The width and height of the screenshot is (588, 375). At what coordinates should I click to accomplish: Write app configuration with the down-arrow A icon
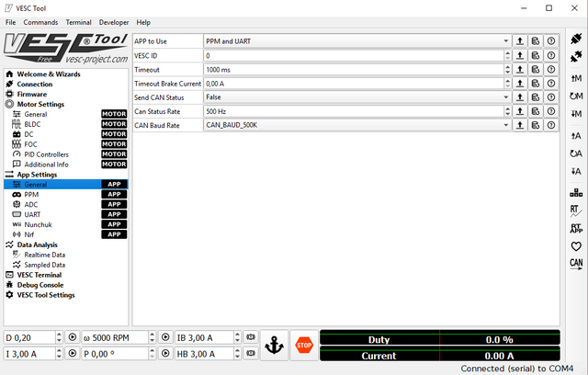tap(576, 171)
